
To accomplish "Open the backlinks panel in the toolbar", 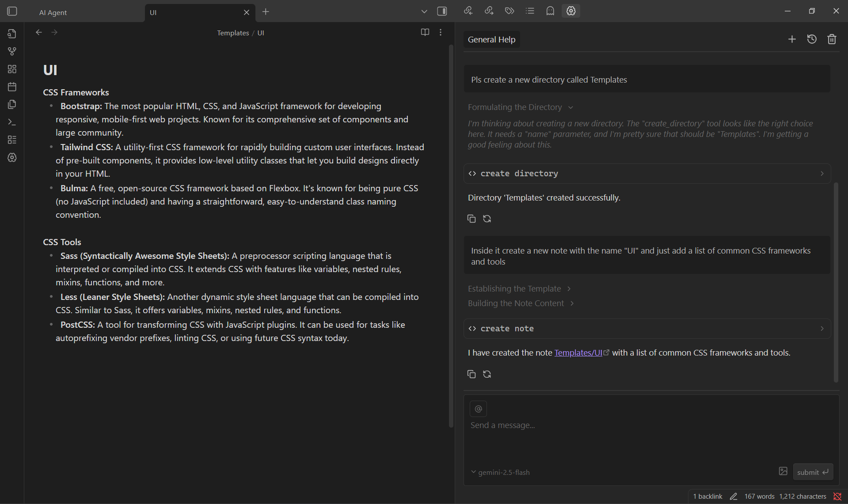I will point(468,11).
